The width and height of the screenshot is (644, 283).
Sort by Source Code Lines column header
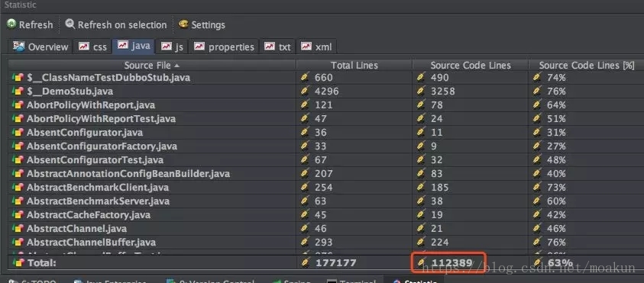(471, 65)
